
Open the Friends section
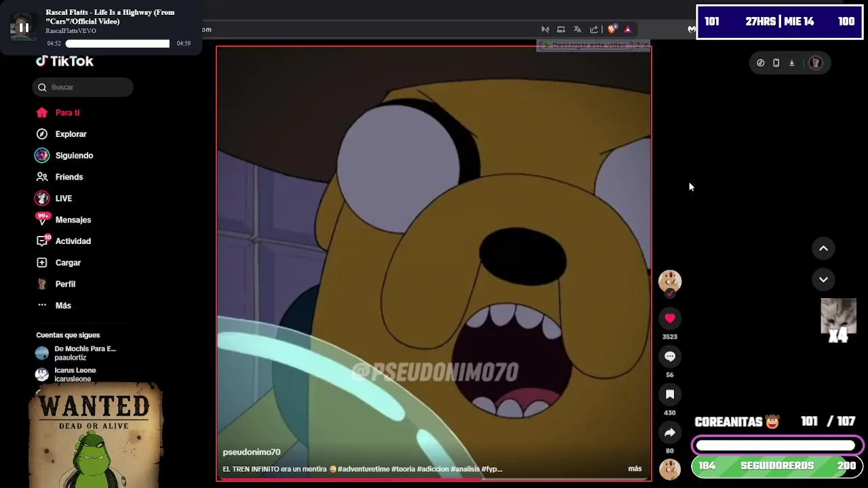pos(69,177)
